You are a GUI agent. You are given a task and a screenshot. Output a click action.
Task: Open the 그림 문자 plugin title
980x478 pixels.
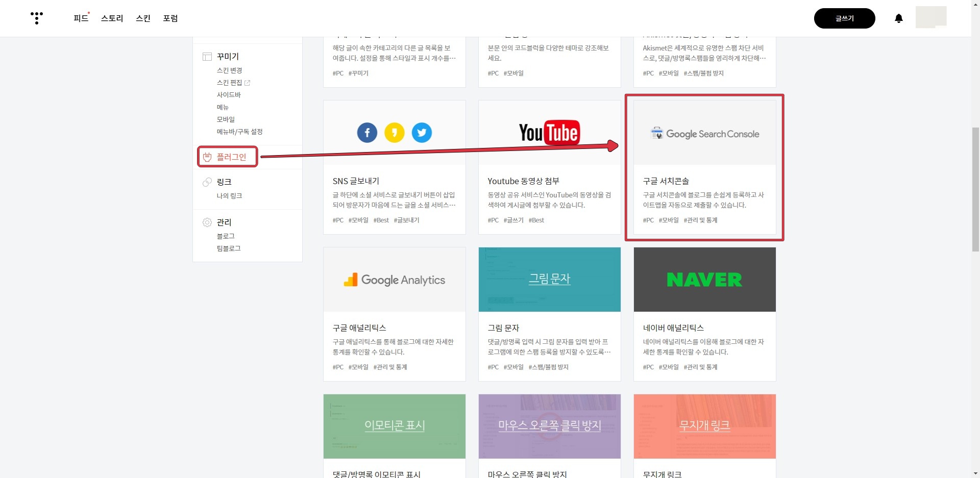(503, 328)
